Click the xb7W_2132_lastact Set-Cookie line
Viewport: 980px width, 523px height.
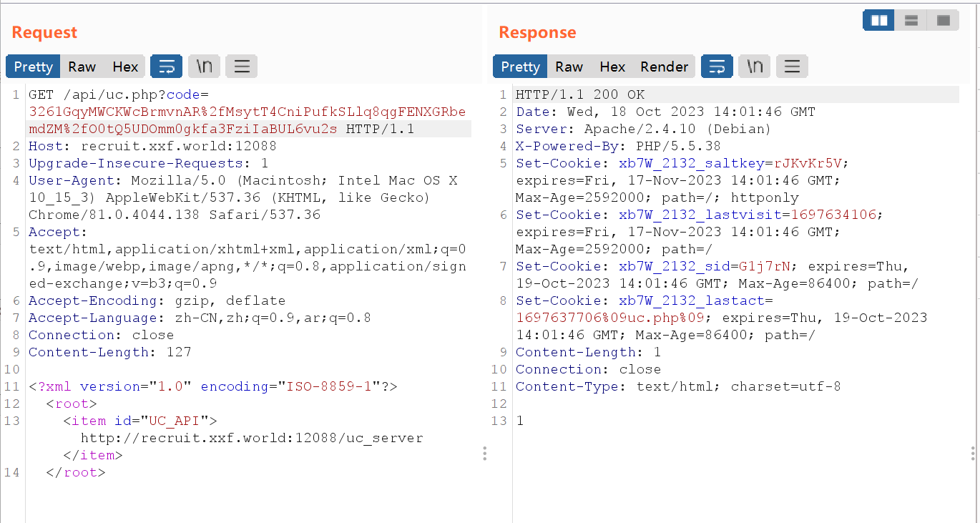(721, 318)
